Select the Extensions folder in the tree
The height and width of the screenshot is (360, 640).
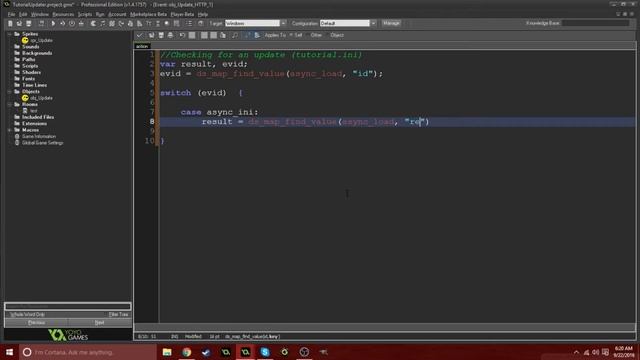click(34, 124)
